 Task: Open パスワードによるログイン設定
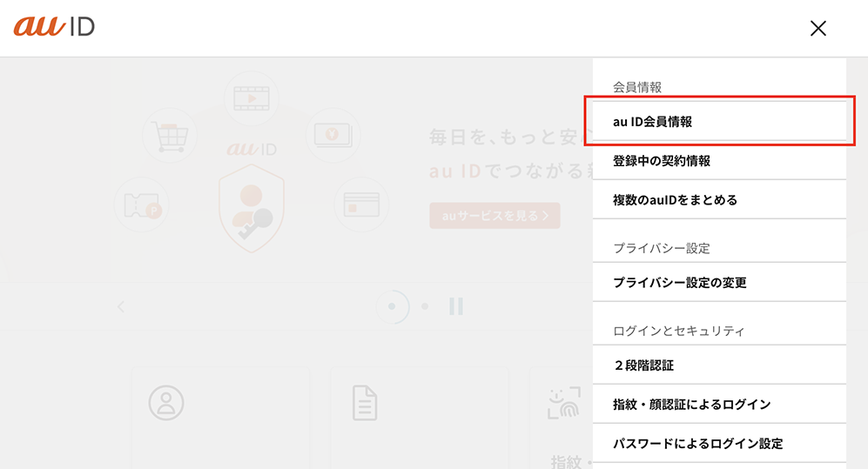click(719, 444)
